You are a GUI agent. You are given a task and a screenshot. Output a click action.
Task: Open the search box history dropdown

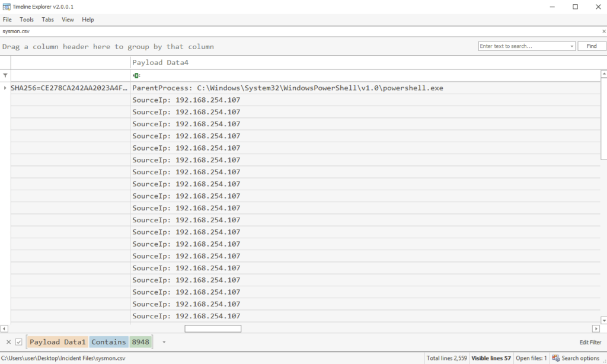click(x=572, y=46)
